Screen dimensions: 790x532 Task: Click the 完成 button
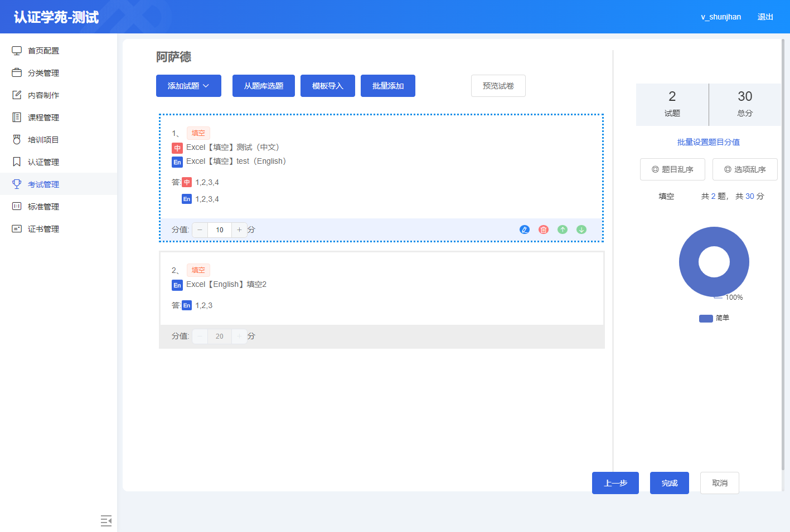670,483
